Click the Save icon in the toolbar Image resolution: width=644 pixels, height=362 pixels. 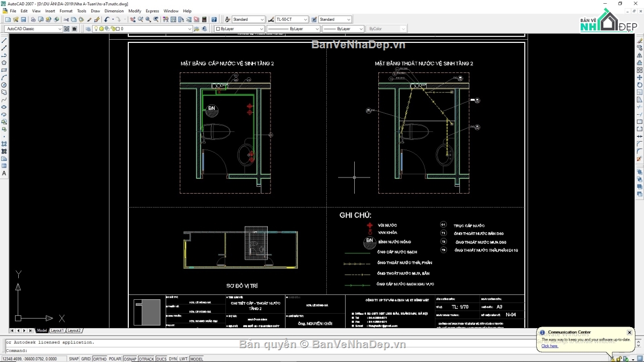tap(23, 19)
